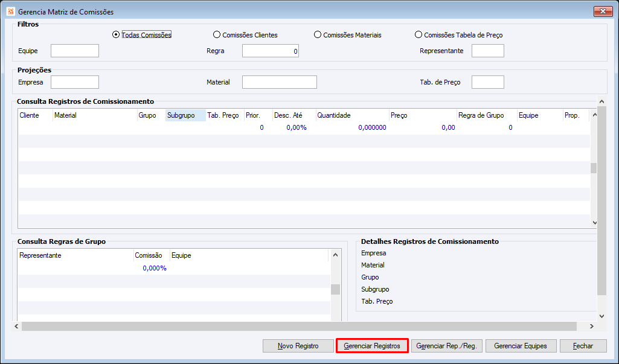The width and height of the screenshot is (619, 364).
Task: Pick the Comissões Tabela de Preço option
Action: (459, 35)
